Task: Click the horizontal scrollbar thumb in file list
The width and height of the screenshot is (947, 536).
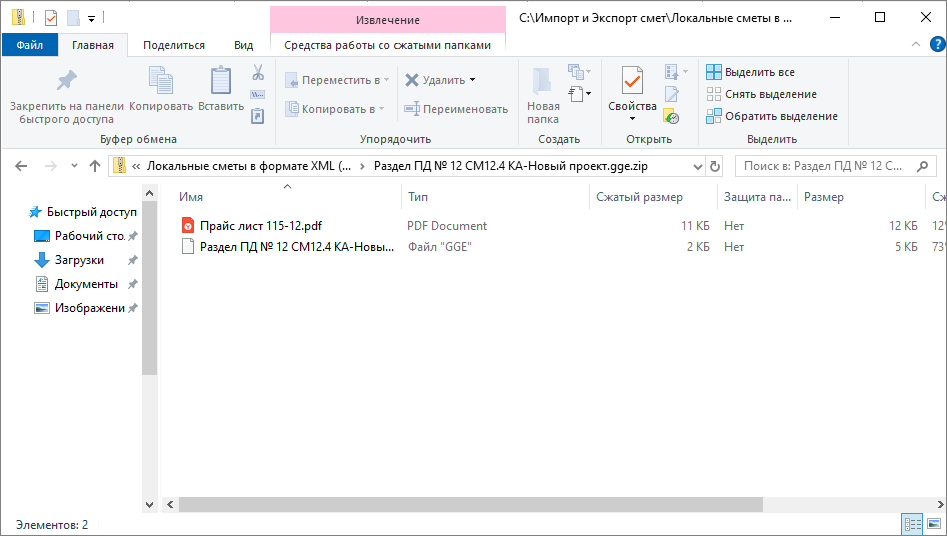Action: click(470, 504)
